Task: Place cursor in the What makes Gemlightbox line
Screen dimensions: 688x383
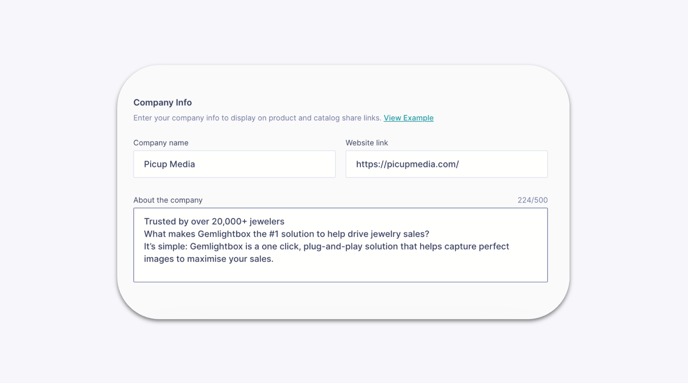Action: [287, 234]
